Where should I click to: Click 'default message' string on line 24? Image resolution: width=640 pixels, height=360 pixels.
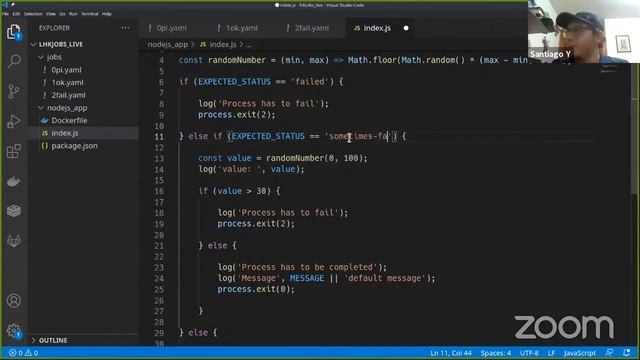click(x=384, y=278)
